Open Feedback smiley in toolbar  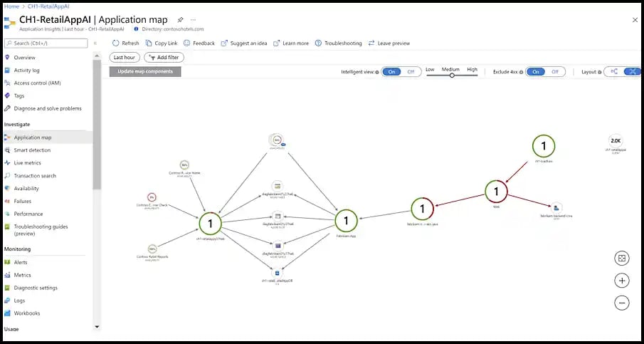[187, 43]
